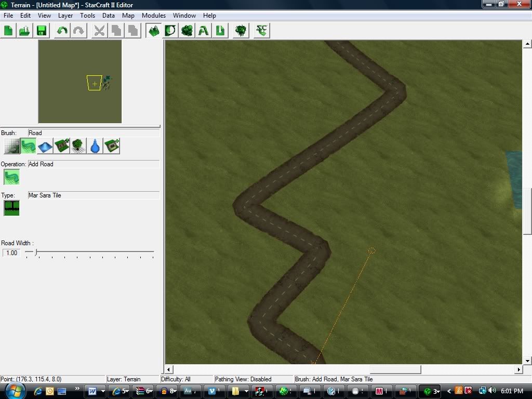The image size is (532, 399).
Task: Open the Terrain module mountain icon
Action: (x=154, y=31)
